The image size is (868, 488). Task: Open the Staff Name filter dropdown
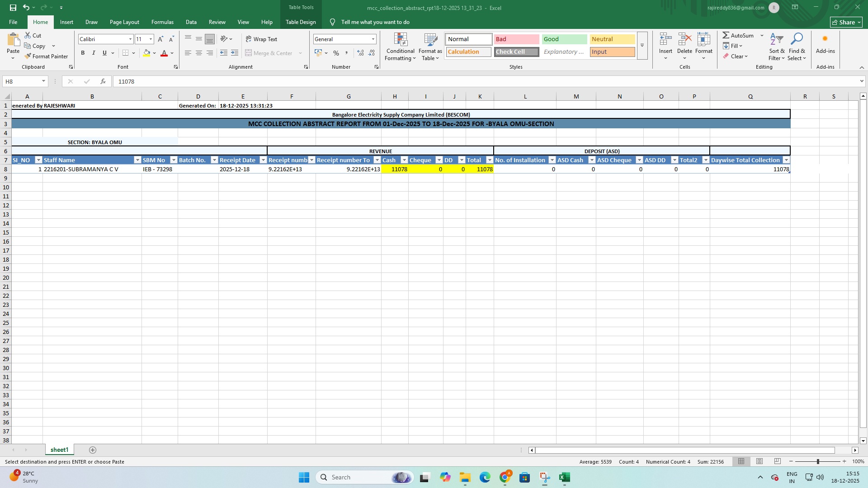137,160
